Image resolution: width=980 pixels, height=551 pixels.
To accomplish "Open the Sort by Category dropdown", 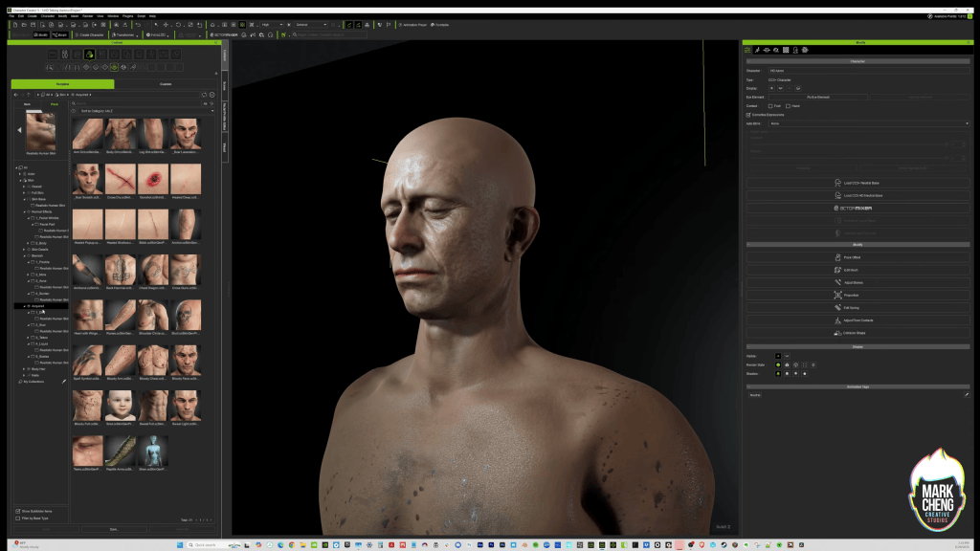I will tap(146, 111).
